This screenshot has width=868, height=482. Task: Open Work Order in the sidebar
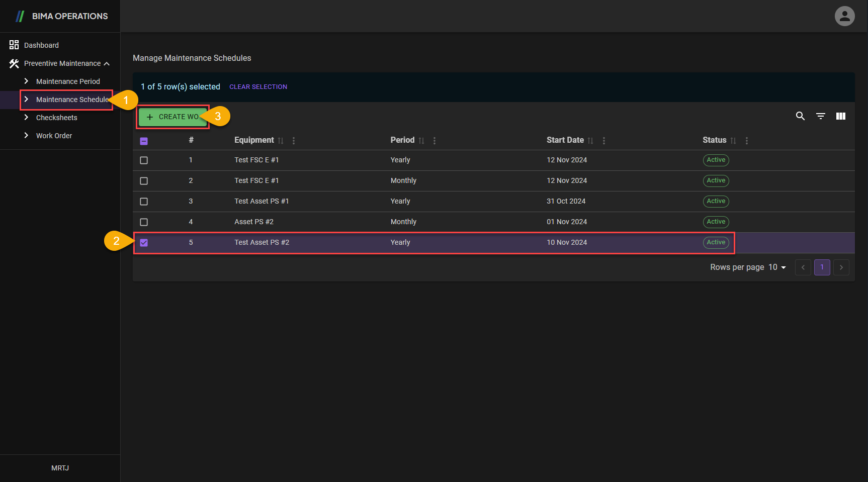(x=54, y=136)
